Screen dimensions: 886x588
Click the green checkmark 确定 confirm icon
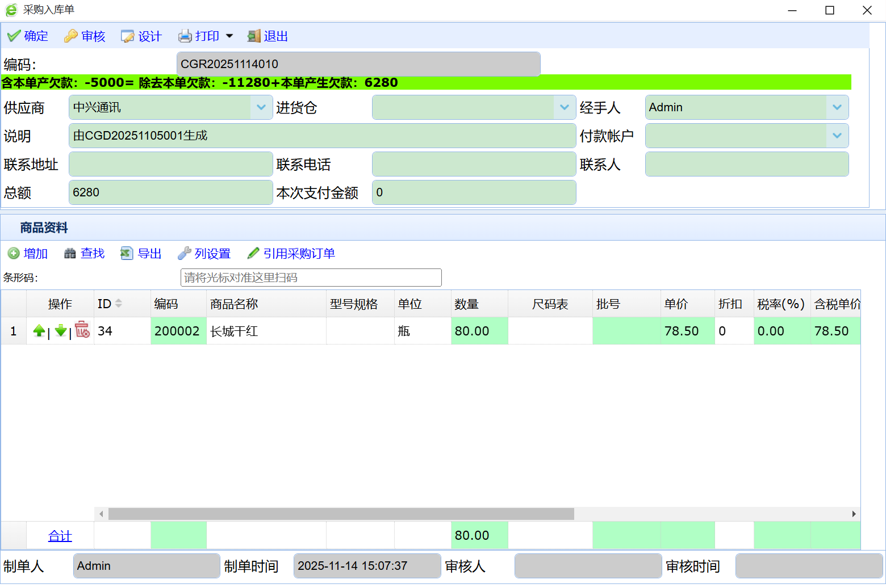14,36
